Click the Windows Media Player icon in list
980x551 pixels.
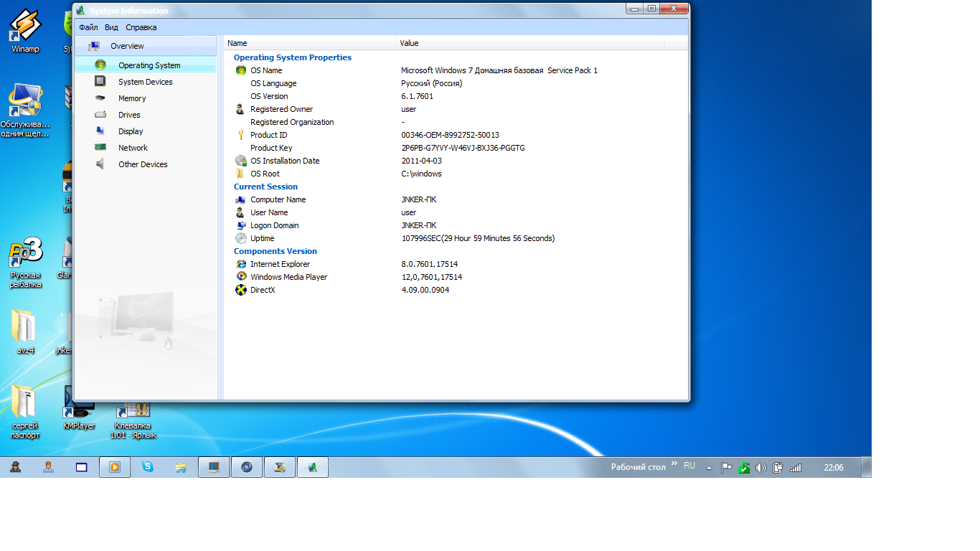240,277
